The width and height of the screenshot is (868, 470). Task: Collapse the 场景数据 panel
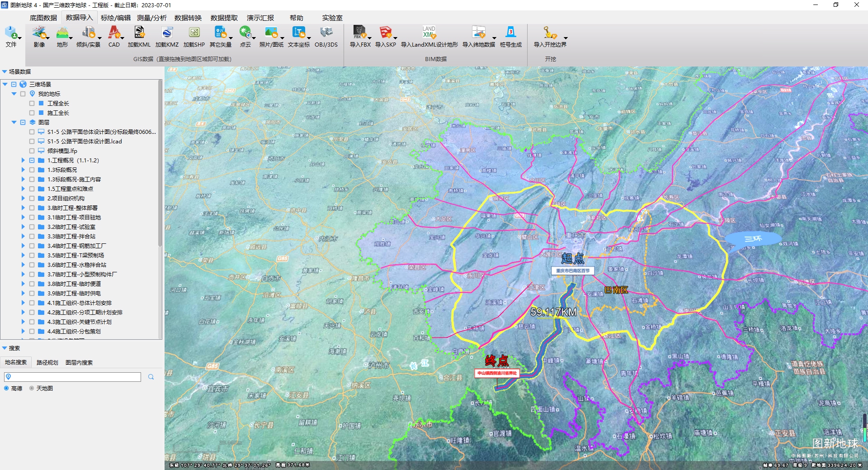[5, 71]
